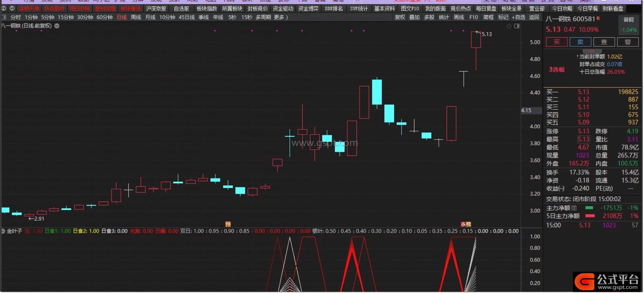Click the list icon beside 主力净额
Viewport: 644px width, 293px height.
click(574, 208)
